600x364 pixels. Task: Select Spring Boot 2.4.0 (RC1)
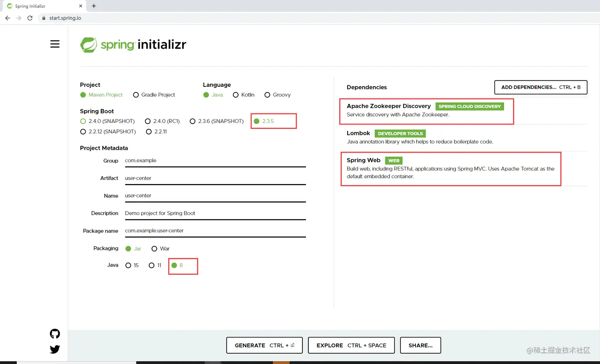click(x=162, y=121)
